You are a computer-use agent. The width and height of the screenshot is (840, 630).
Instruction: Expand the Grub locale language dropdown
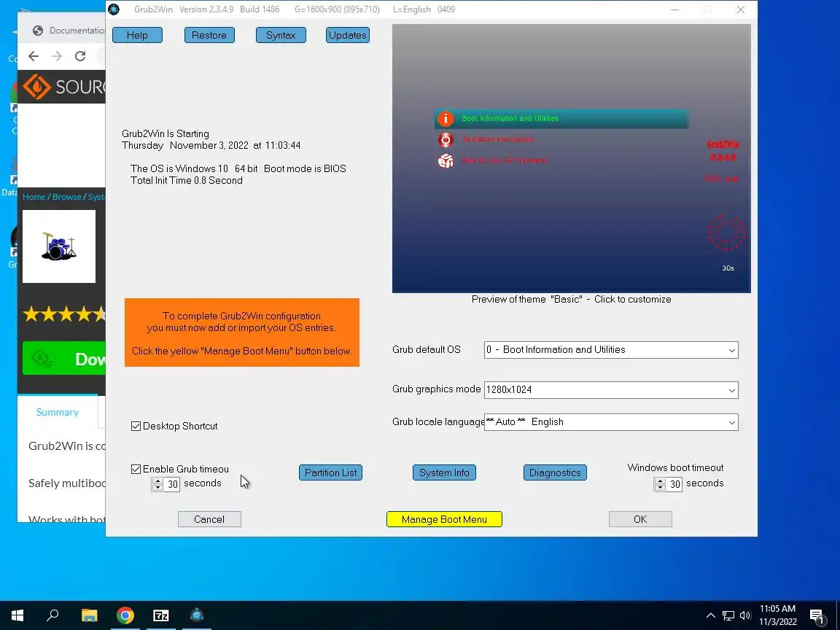(x=731, y=423)
